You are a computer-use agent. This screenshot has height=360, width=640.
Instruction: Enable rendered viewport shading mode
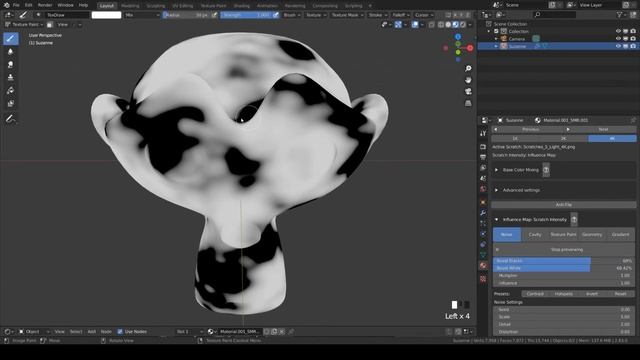coord(463,24)
